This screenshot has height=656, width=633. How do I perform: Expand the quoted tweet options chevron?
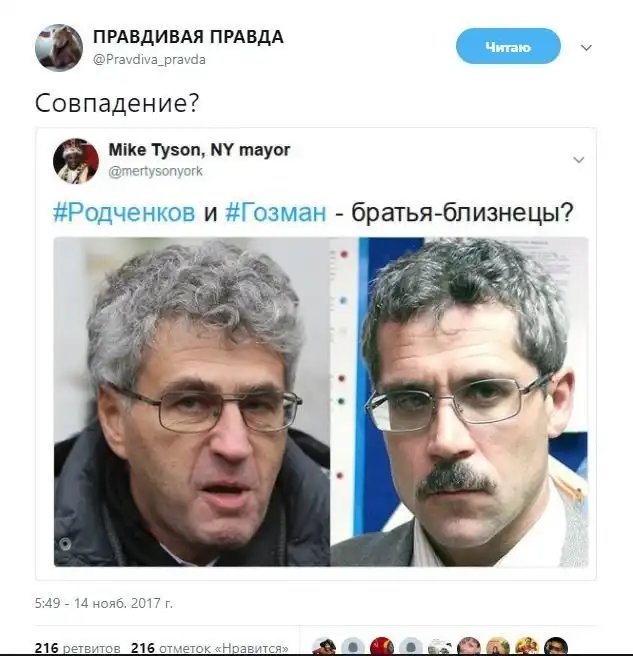click(579, 159)
